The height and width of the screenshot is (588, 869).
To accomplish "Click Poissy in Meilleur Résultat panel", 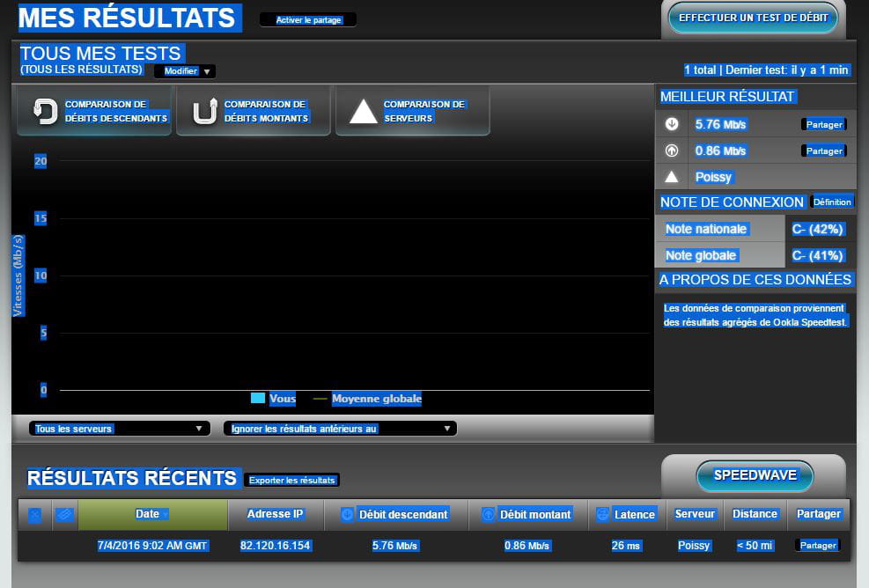I will [x=713, y=177].
